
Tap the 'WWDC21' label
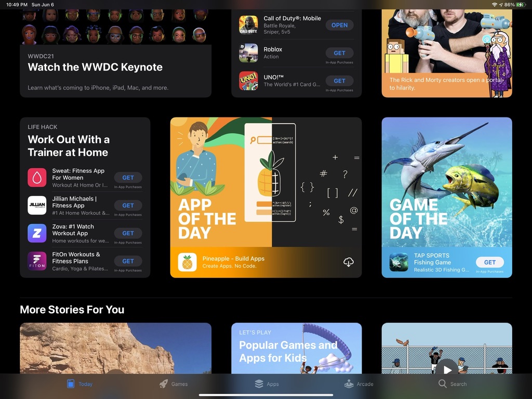41,56
